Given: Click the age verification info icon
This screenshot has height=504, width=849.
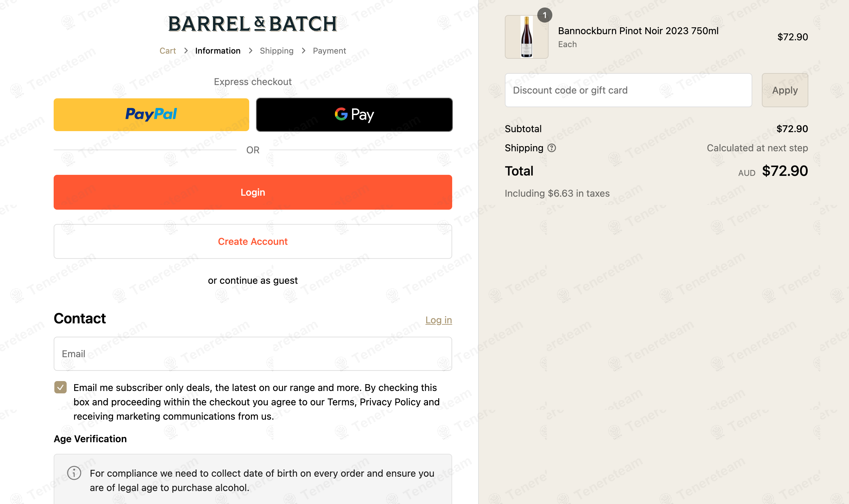Looking at the screenshot, I should click(x=74, y=473).
